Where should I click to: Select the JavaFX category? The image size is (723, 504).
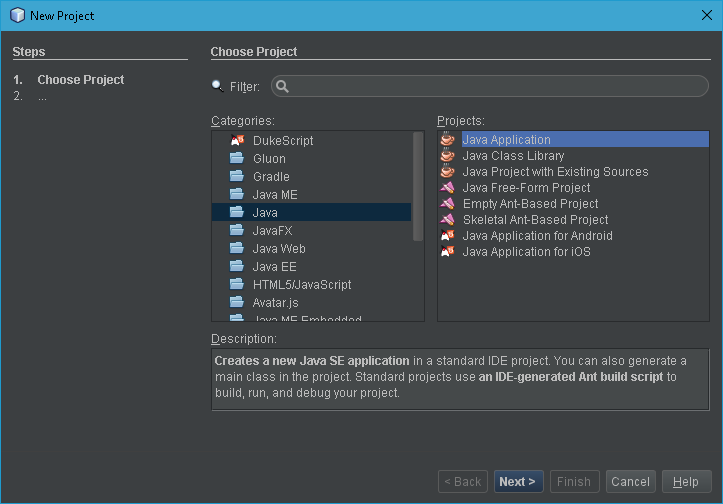coord(272,231)
